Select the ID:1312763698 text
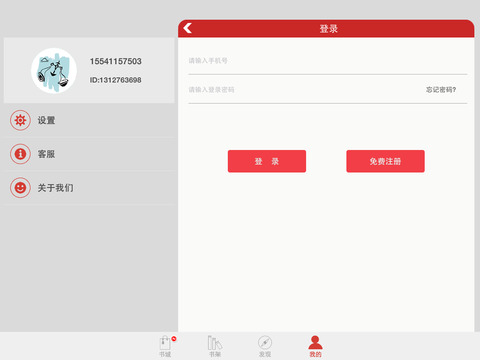 pyautogui.click(x=116, y=80)
